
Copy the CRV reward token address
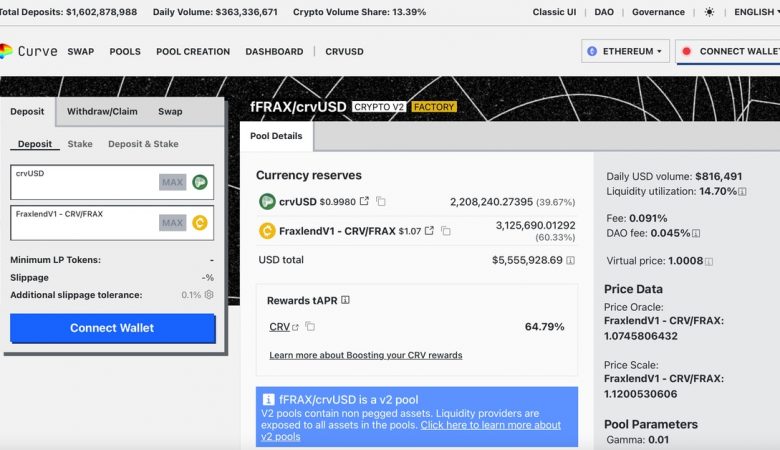click(x=310, y=326)
